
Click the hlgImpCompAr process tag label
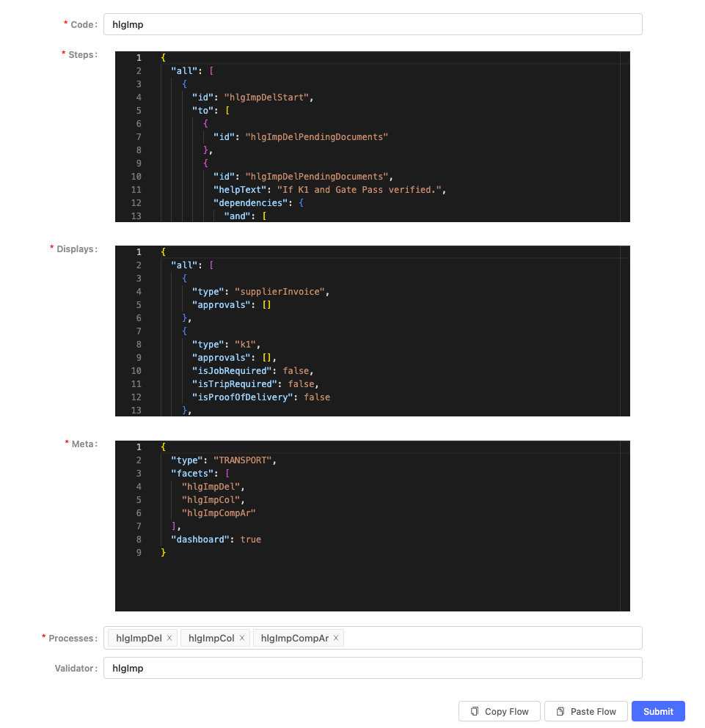pos(295,638)
